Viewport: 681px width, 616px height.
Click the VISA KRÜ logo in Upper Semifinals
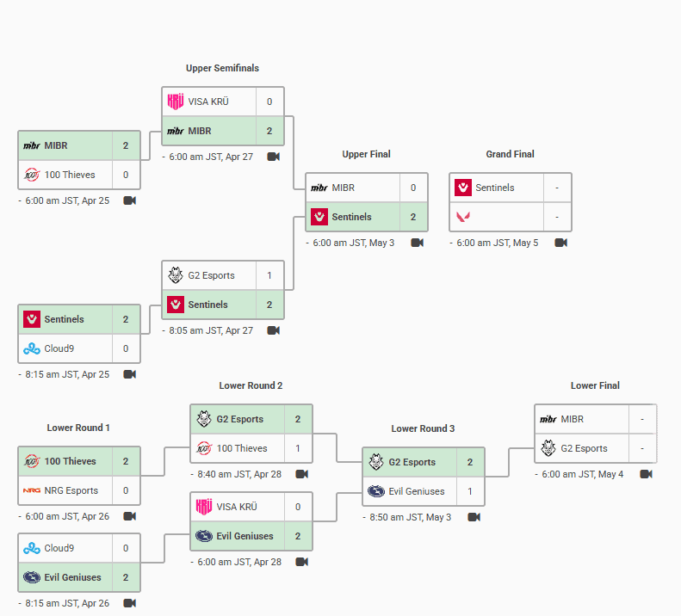click(x=176, y=102)
